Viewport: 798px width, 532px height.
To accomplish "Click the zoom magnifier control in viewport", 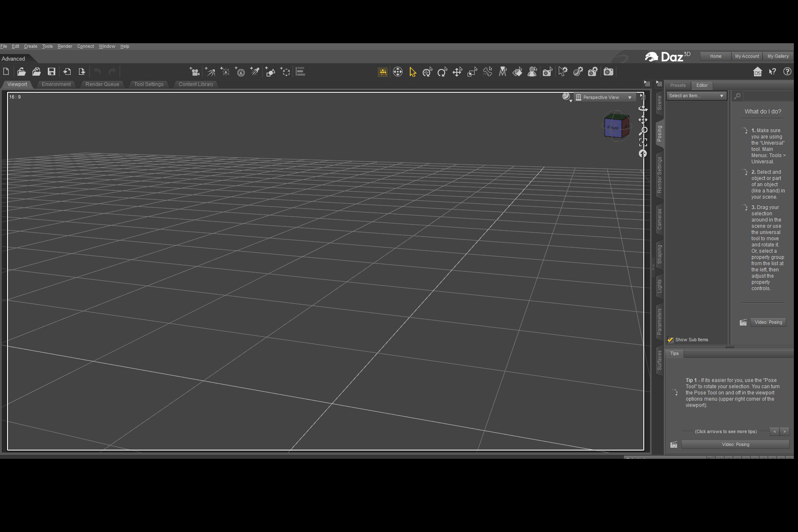I will click(643, 131).
